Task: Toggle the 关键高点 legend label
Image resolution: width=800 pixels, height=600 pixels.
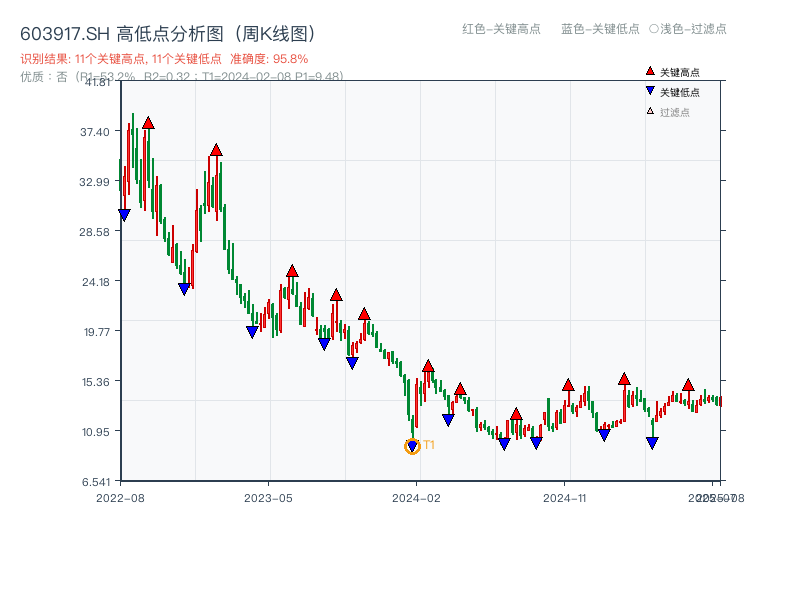Action: click(680, 72)
